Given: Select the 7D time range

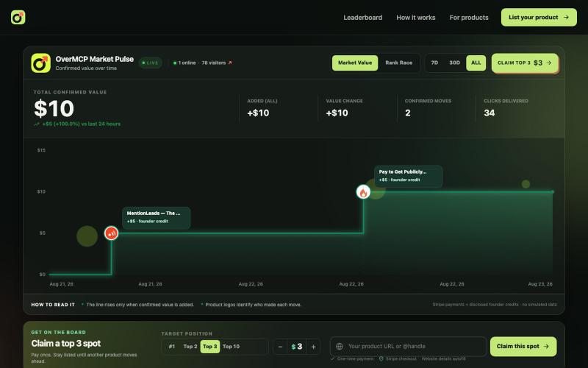Looking at the screenshot, I should 434,63.
